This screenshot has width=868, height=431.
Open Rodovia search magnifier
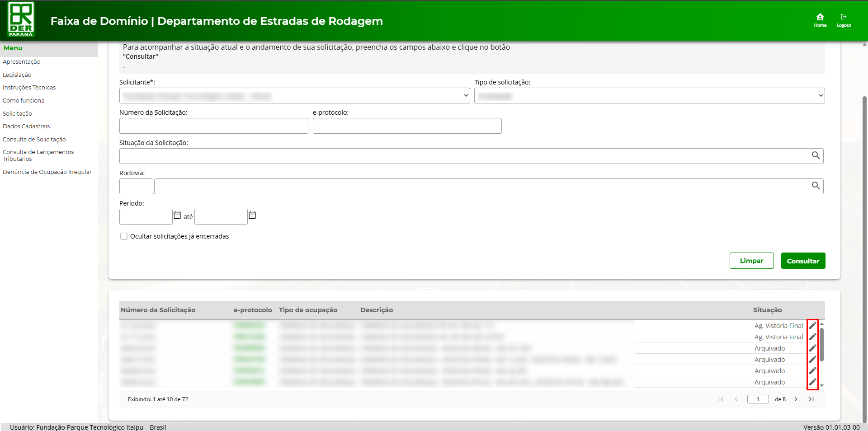tap(816, 186)
